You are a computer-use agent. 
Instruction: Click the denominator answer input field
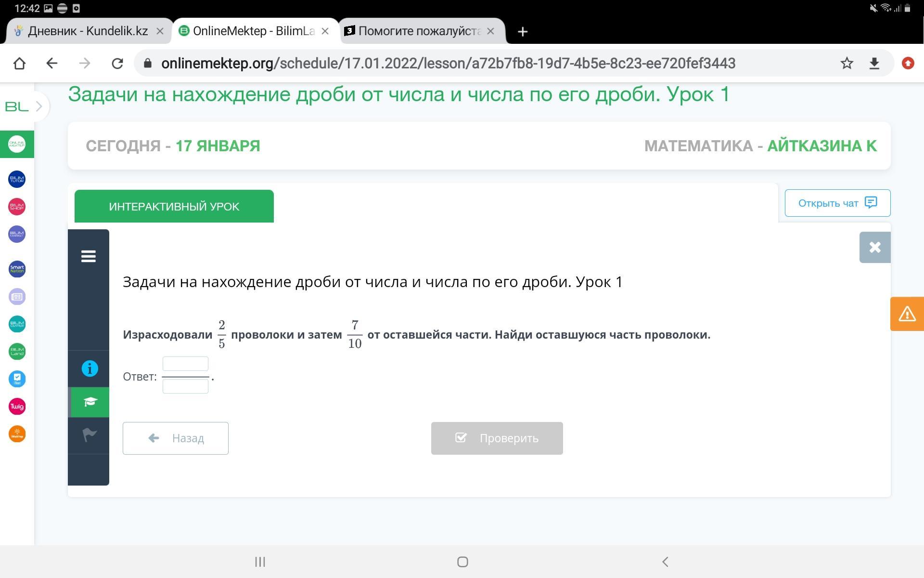coord(185,386)
